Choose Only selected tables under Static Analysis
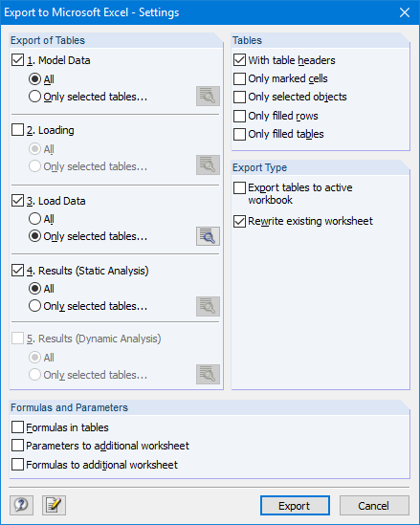The image size is (420, 525). tap(34, 306)
